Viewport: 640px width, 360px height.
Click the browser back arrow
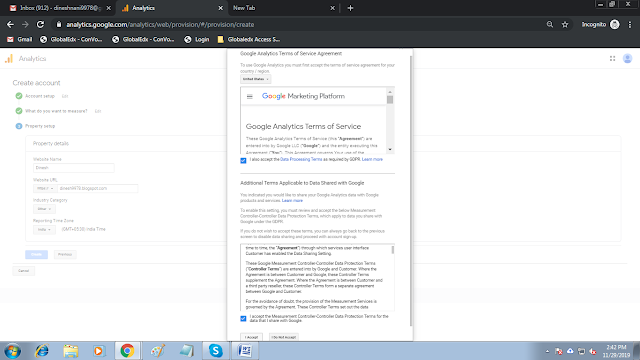[x=10, y=24]
